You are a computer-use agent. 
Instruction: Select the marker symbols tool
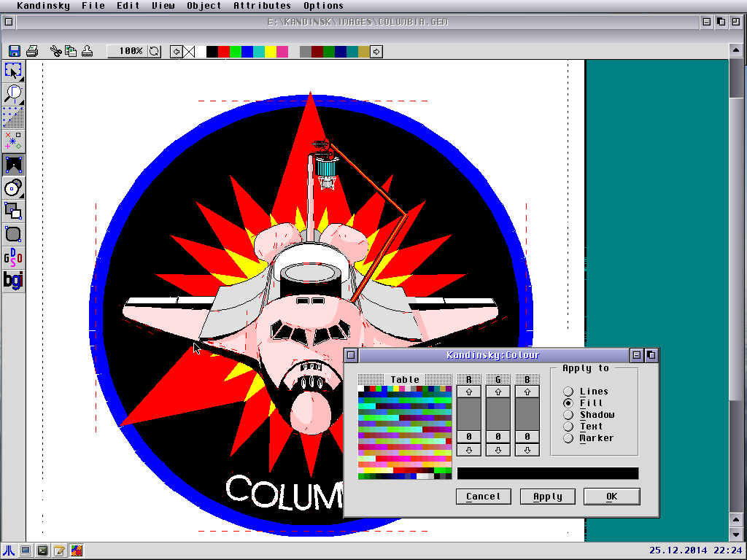(x=13, y=141)
